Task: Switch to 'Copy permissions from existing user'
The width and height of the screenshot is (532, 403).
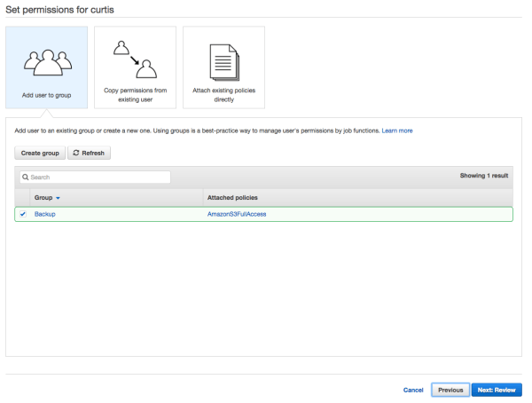Action: pos(135,93)
